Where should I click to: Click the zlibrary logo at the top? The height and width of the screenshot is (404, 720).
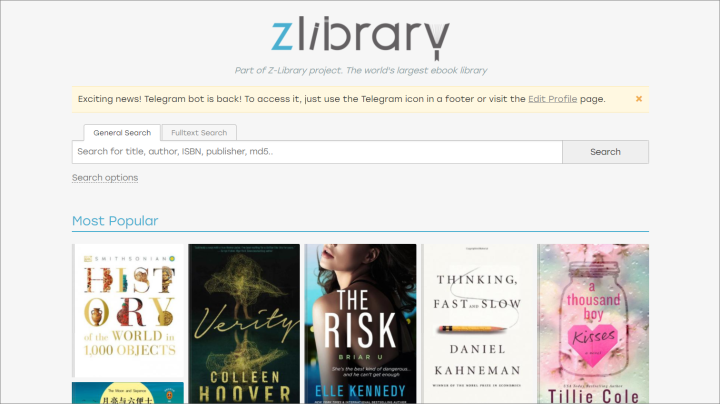[x=360, y=39]
